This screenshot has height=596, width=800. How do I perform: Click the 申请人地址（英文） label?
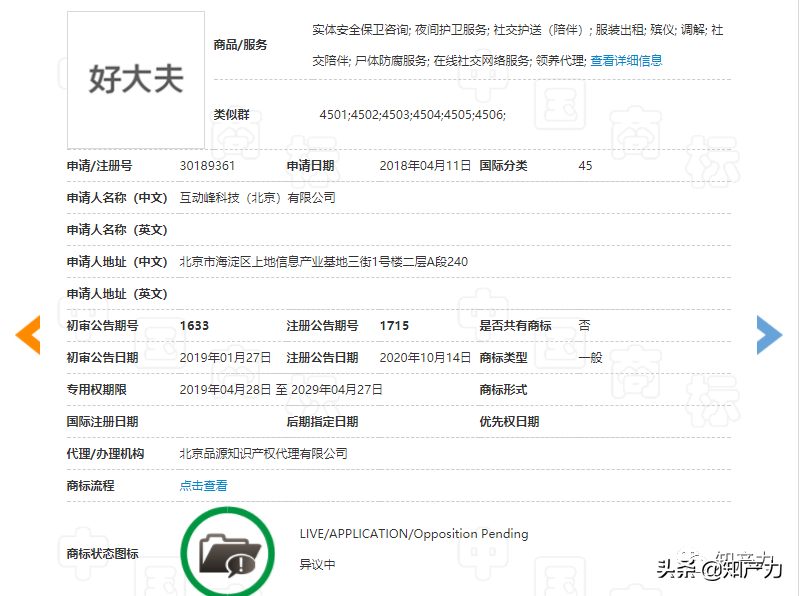117,294
